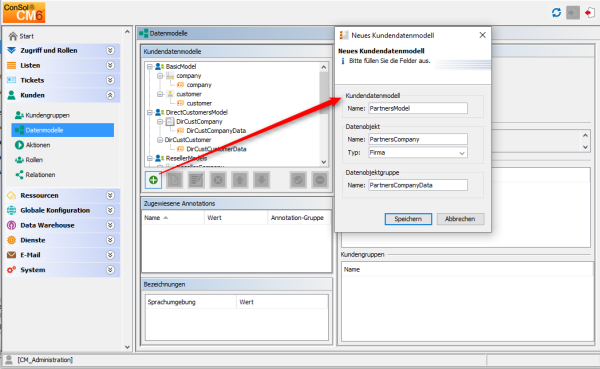Click the move down arrow in data model toolbar
The height and width of the screenshot is (369, 600).
tap(262, 180)
